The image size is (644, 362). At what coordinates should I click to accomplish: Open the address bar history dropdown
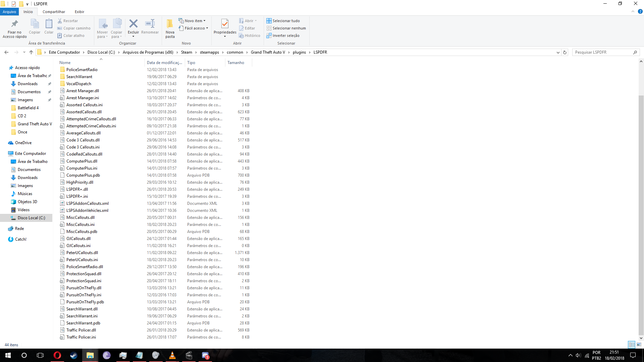tap(558, 52)
